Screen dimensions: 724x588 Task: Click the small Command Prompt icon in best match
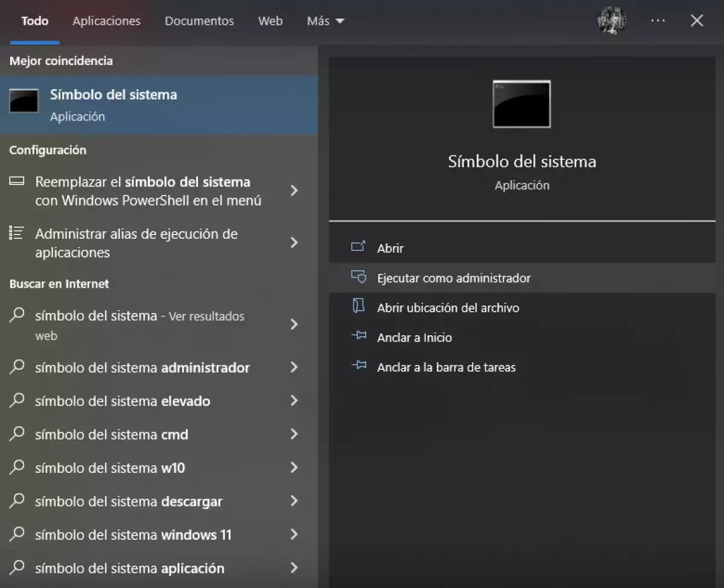[x=24, y=101]
